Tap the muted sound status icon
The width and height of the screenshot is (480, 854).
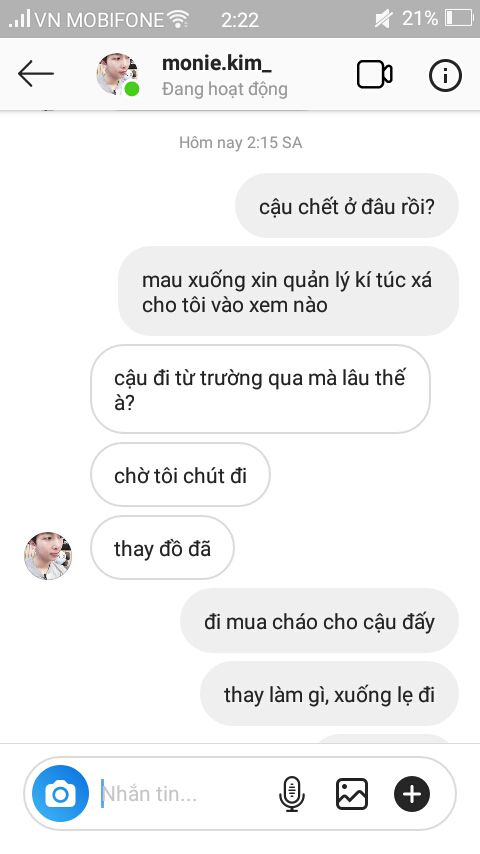[384, 20]
